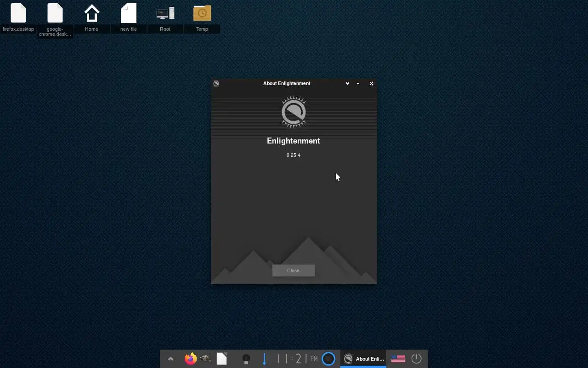Open window menu icon in About title bar
The image size is (588, 368).
click(x=216, y=83)
